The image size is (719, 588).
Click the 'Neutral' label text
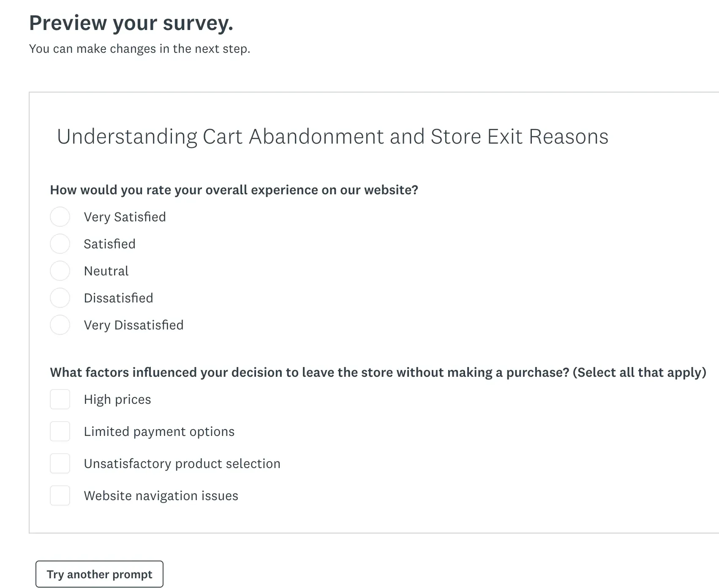106,271
